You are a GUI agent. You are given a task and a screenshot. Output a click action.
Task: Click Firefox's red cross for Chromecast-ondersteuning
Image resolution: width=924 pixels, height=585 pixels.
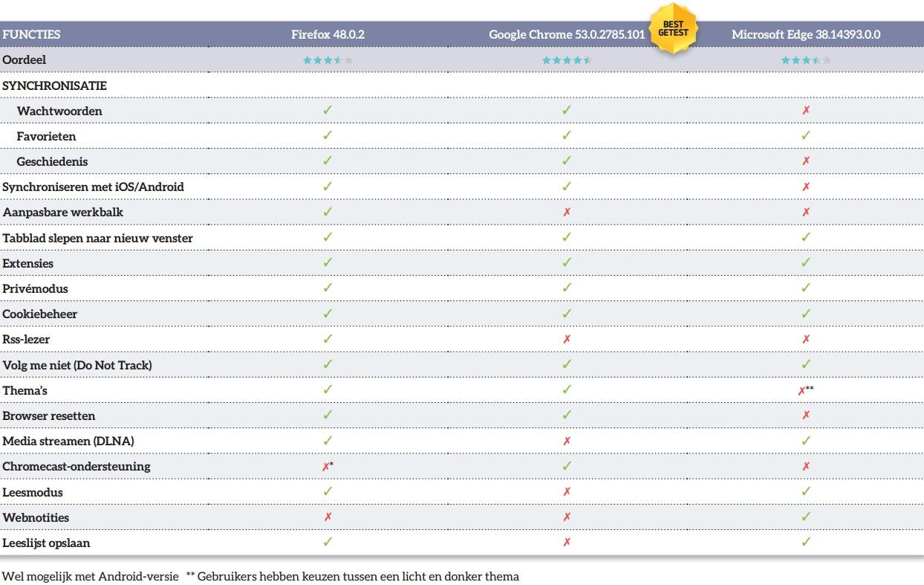point(325,467)
